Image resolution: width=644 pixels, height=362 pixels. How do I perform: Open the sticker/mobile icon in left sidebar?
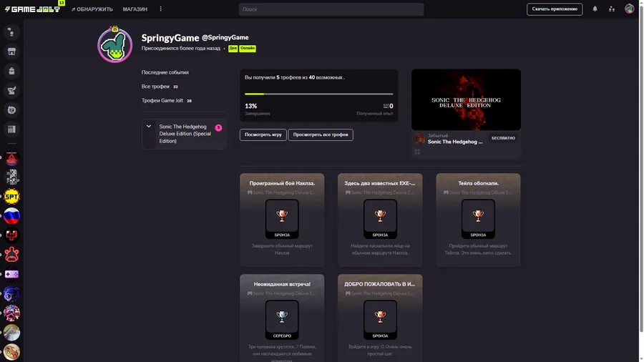click(11, 110)
